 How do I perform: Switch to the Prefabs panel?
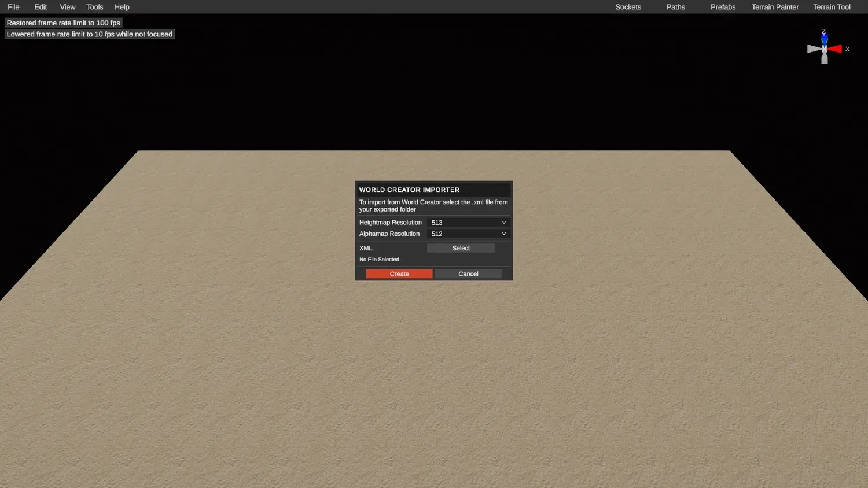(723, 7)
